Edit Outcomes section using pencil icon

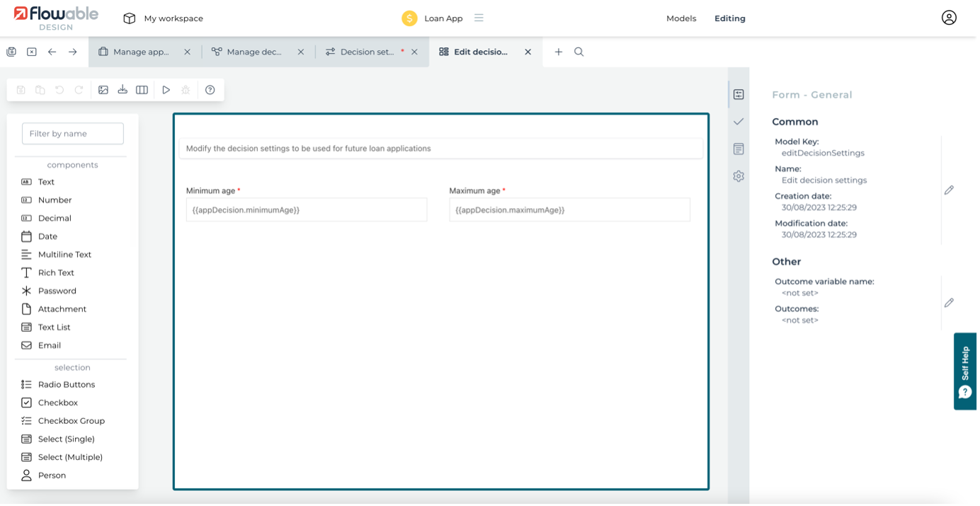pyautogui.click(x=949, y=303)
